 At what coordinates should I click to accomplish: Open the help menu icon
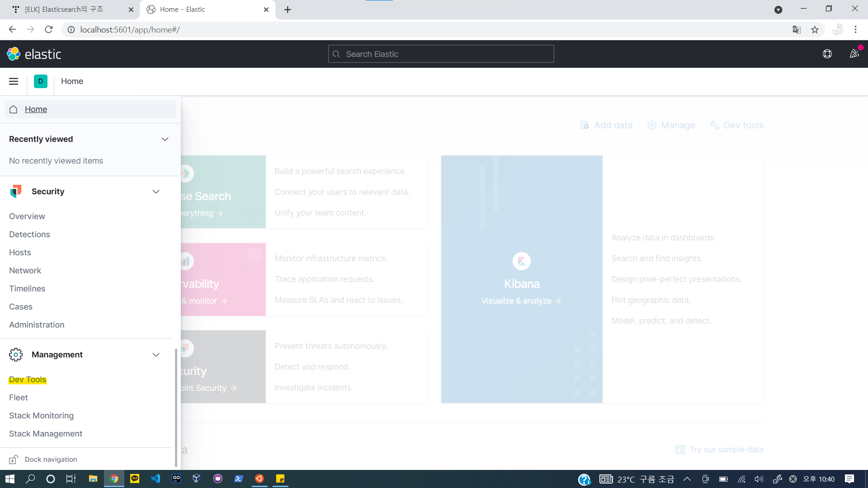827,54
